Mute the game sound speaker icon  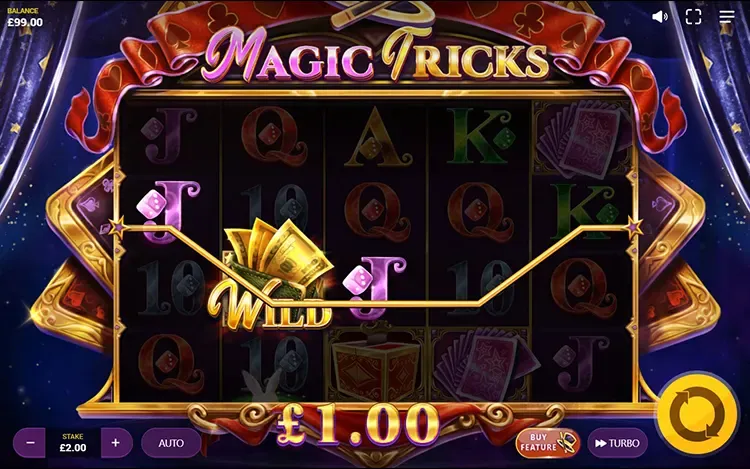[660, 17]
